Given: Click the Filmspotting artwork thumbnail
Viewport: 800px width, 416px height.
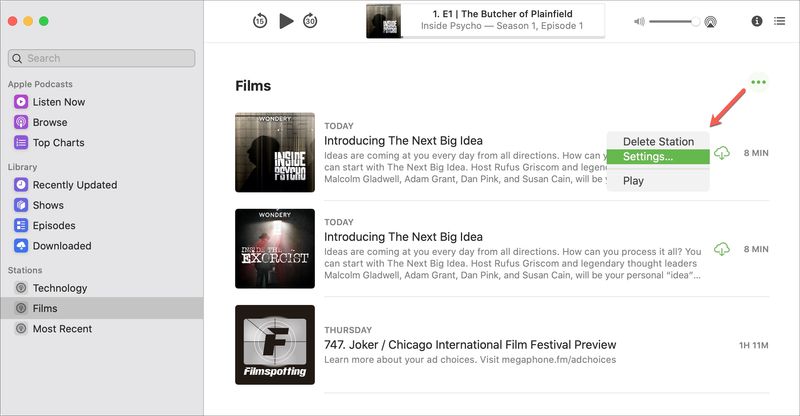Looking at the screenshot, I should (275, 345).
